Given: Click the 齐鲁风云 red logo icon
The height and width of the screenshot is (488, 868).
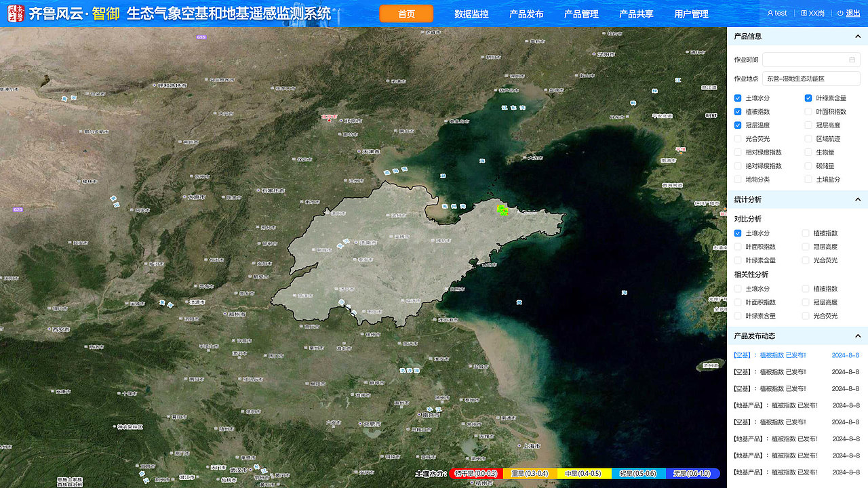Looking at the screenshot, I should tap(16, 13).
